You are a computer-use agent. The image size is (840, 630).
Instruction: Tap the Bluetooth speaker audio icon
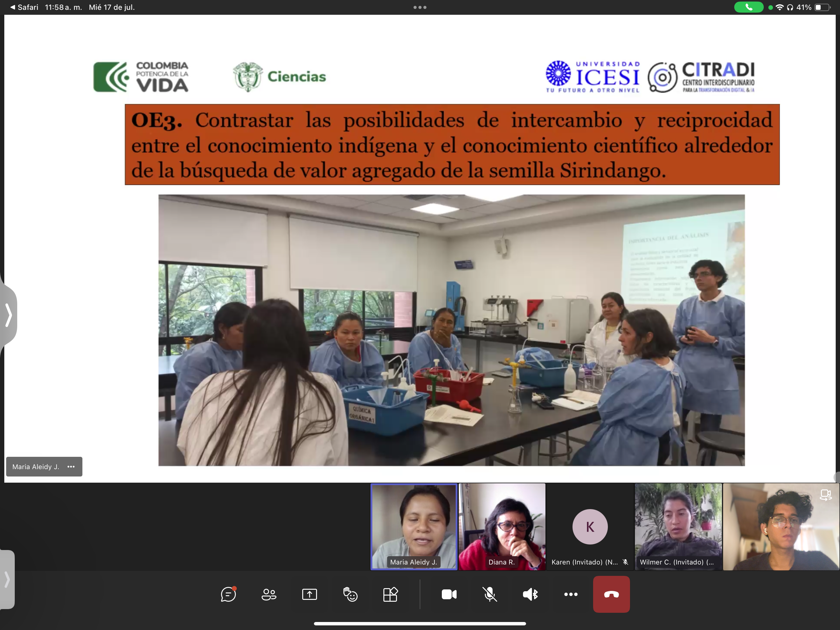click(530, 594)
